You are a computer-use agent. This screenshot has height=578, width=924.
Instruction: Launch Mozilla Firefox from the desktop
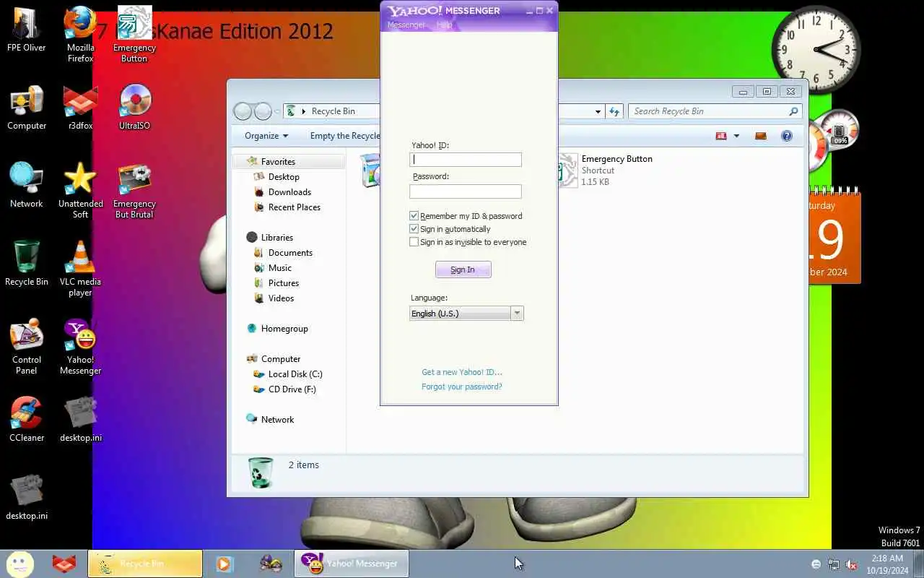[x=80, y=34]
